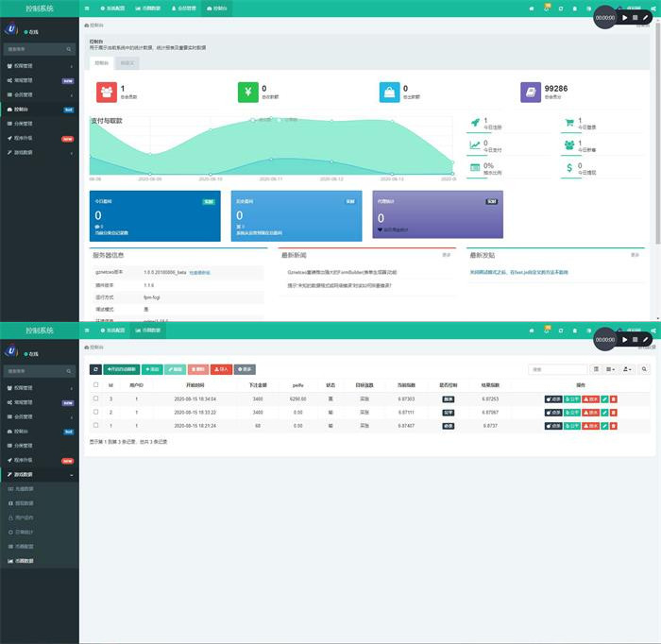Click green pencil edit icon in row Id 2

click(604, 413)
